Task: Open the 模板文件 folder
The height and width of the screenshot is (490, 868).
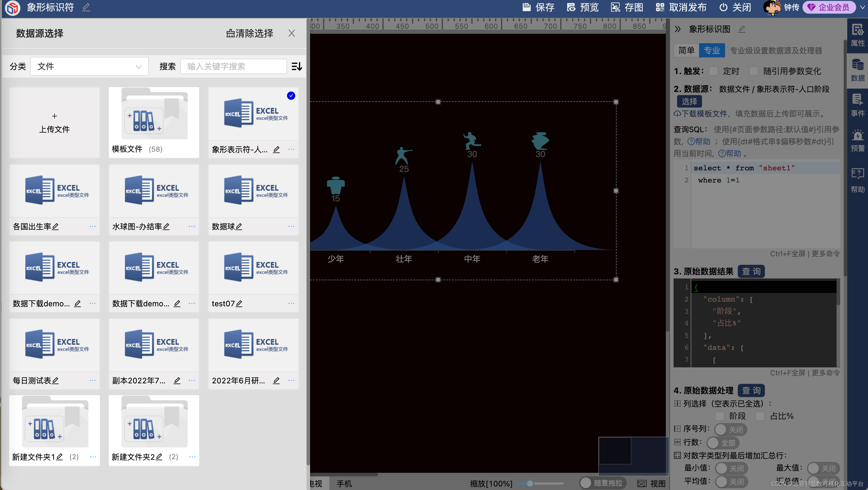Action: tap(154, 123)
